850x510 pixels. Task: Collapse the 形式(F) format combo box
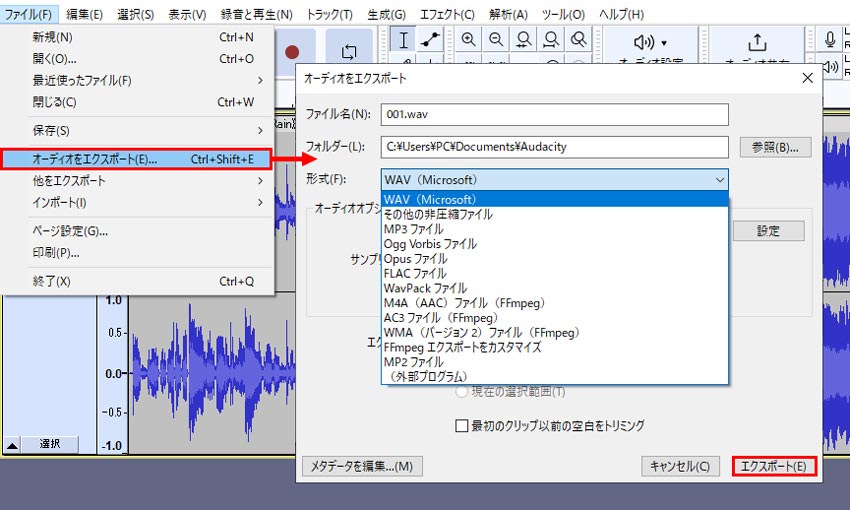tap(555, 179)
